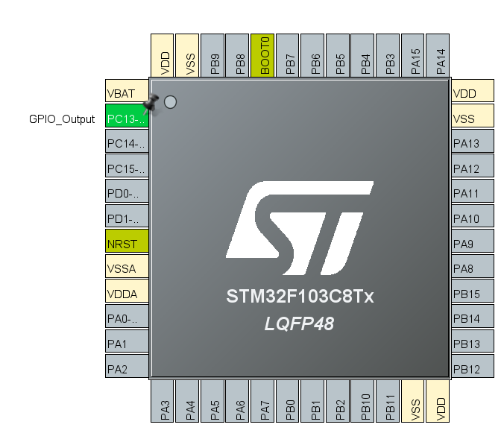This screenshot has height=442, width=504.
Task: Select the PB7 pin
Action: (x=287, y=55)
